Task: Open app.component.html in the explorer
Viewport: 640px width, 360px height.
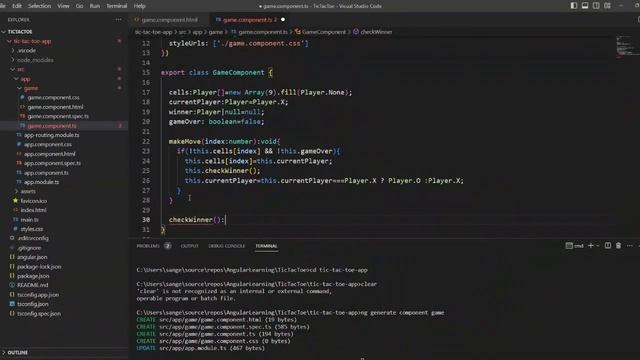Action: (49, 154)
